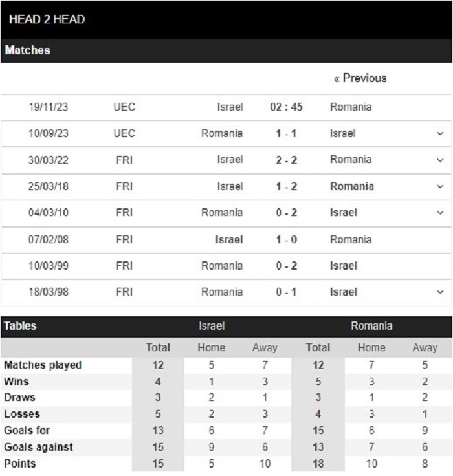Expand the 30/03/22 Israel vs Romania details
This screenshot has width=453, height=476.
tap(440, 160)
